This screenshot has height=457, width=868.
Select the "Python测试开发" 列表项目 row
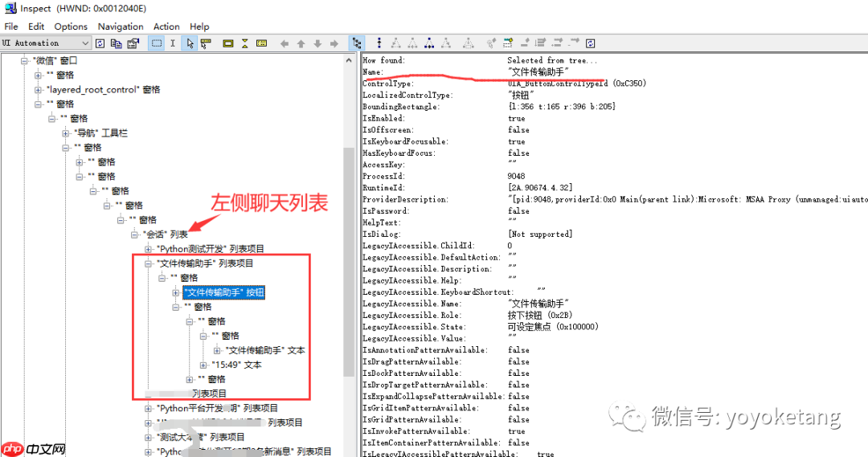[211, 249]
